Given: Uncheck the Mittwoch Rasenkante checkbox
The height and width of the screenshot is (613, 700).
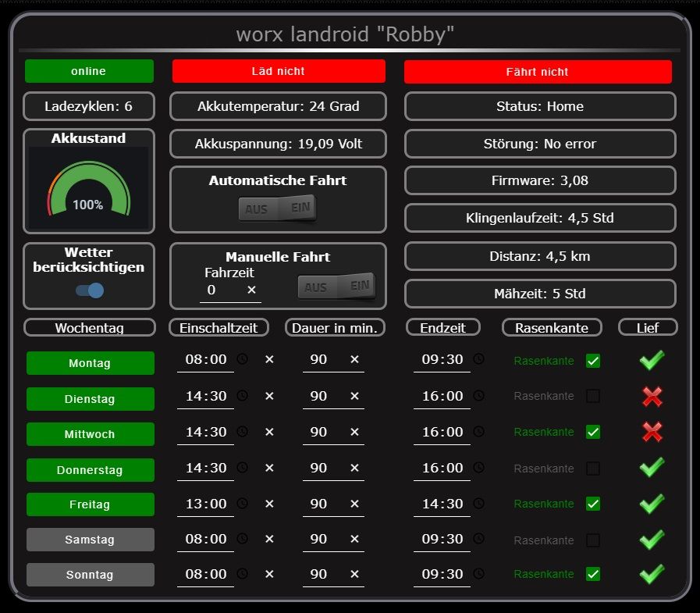Looking at the screenshot, I should pos(593,432).
